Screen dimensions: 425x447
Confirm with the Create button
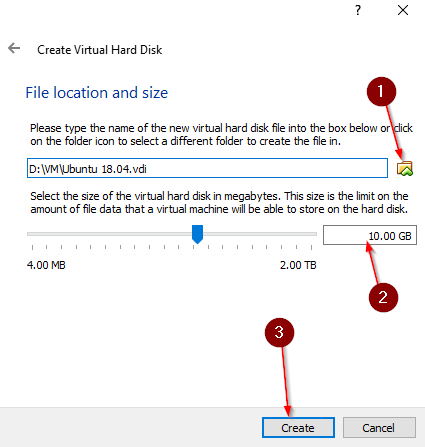pos(298,428)
